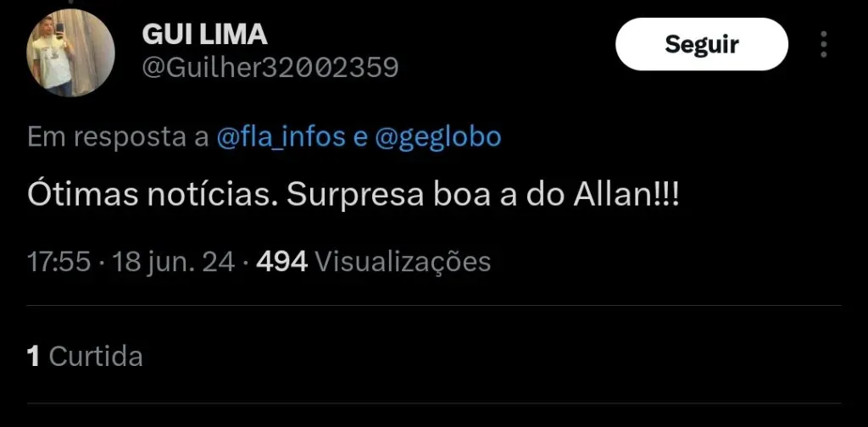Screen dimensions: 868x427
Task: Open the GUI LIMA display name link
Action: 205,35
